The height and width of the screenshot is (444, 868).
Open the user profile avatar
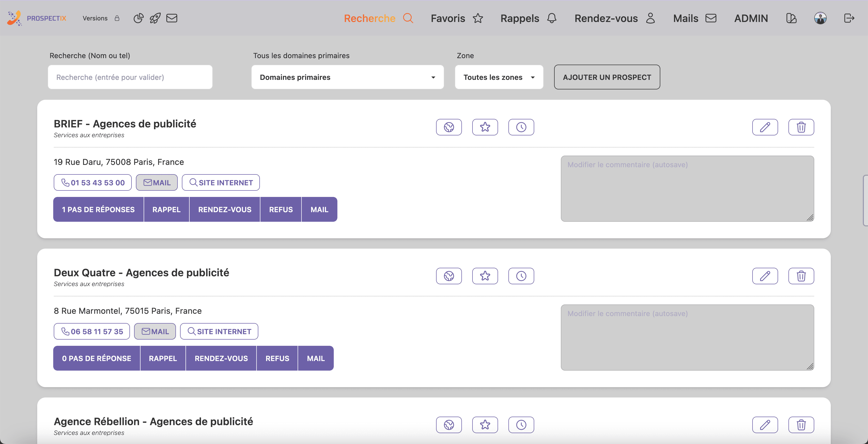point(820,18)
